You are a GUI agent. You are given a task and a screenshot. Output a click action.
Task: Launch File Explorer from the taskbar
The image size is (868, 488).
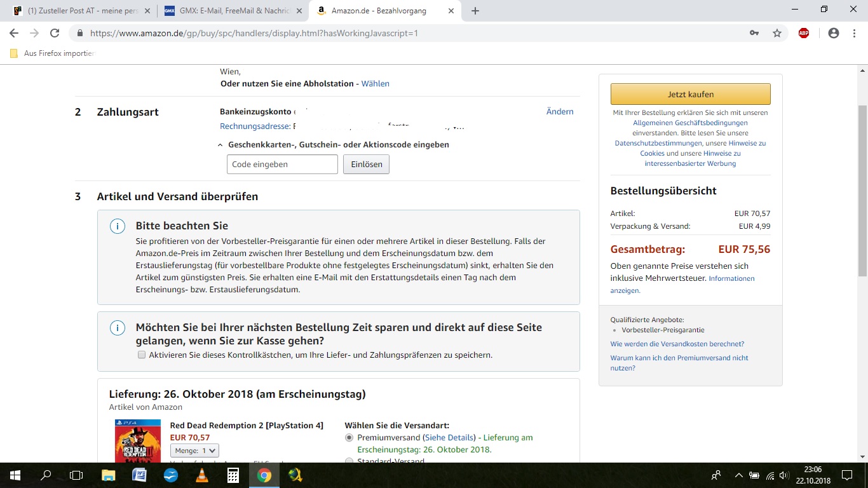click(109, 475)
